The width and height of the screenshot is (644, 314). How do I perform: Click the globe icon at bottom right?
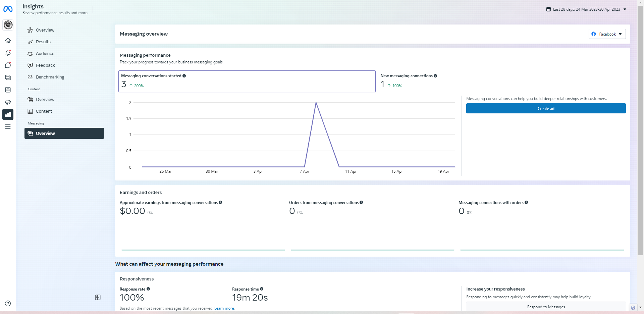[x=633, y=308]
